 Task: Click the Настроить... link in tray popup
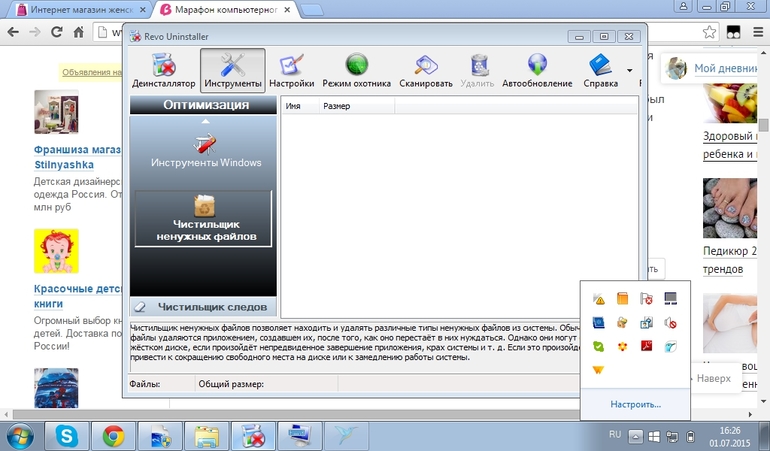pos(635,404)
